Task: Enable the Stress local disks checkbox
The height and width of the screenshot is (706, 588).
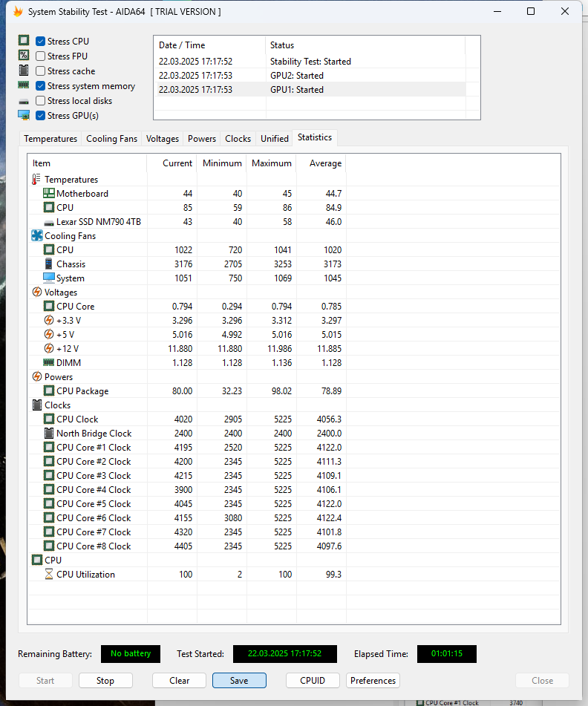Action: (41, 101)
